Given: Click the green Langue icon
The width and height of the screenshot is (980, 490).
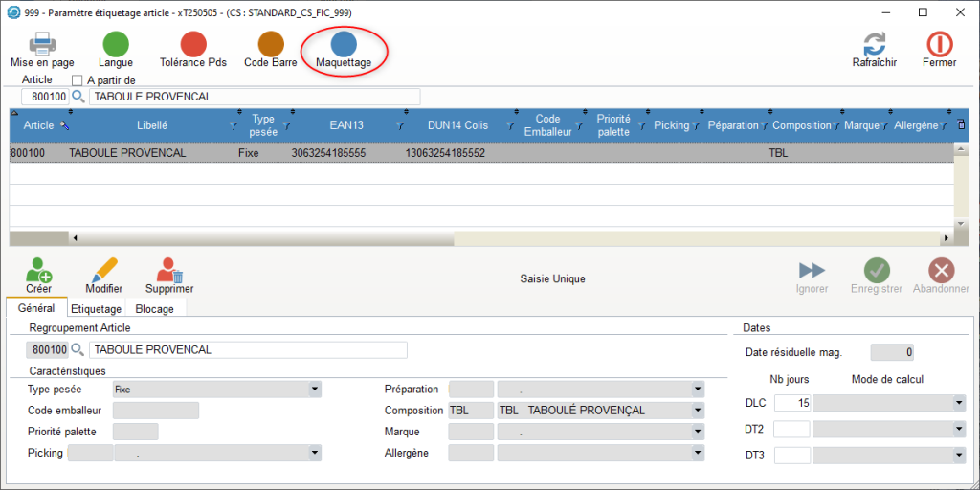Looking at the screenshot, I should point(116,44).
